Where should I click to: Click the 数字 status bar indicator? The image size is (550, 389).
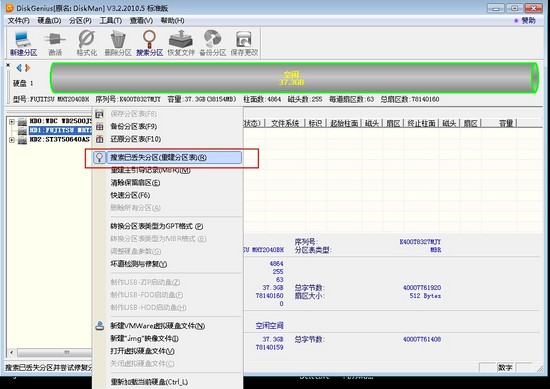(505, 367)
